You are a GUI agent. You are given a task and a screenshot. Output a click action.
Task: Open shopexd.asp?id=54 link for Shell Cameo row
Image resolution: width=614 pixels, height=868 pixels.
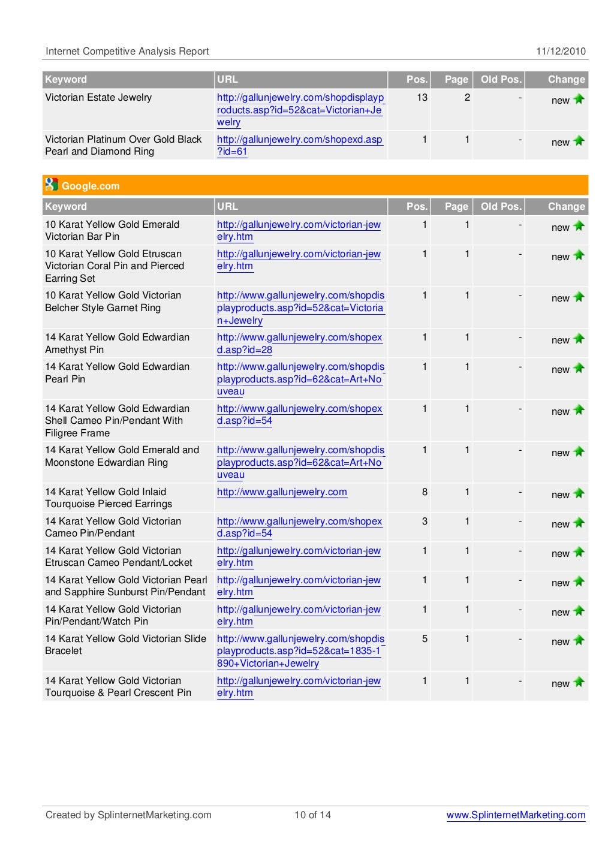[299, 414]
